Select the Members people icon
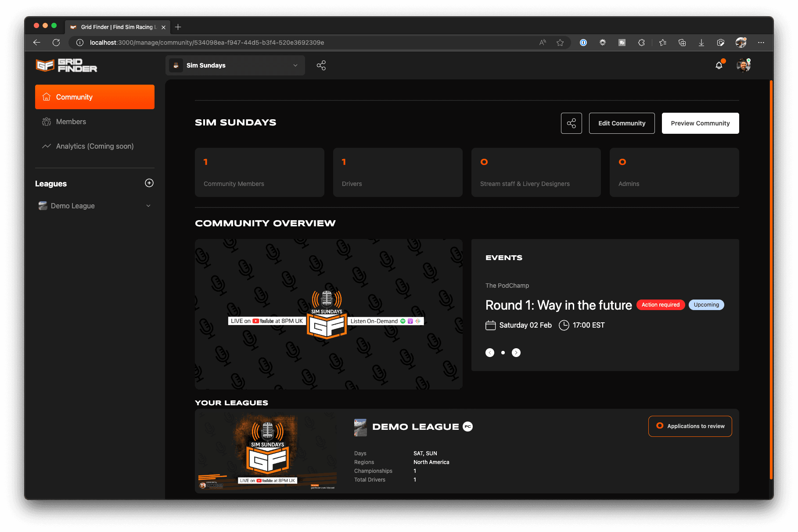 46,121
